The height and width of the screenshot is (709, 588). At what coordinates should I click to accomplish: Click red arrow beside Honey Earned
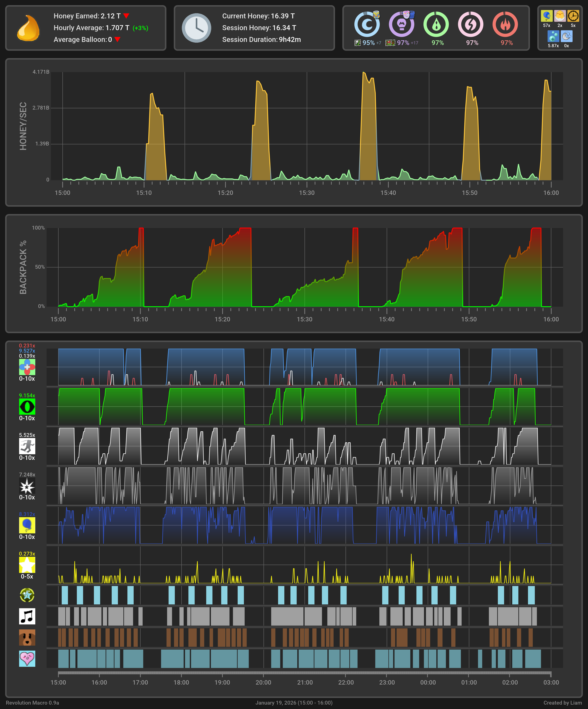point(126,16)
